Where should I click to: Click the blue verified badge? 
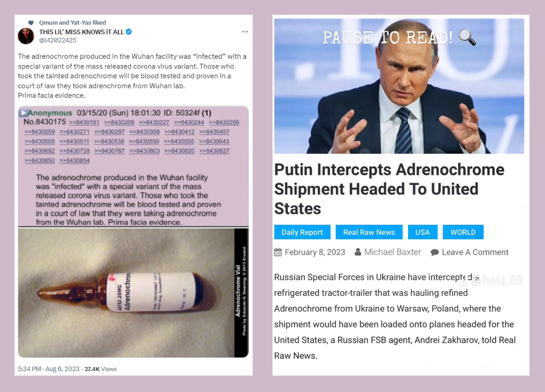tap(129, 32)
